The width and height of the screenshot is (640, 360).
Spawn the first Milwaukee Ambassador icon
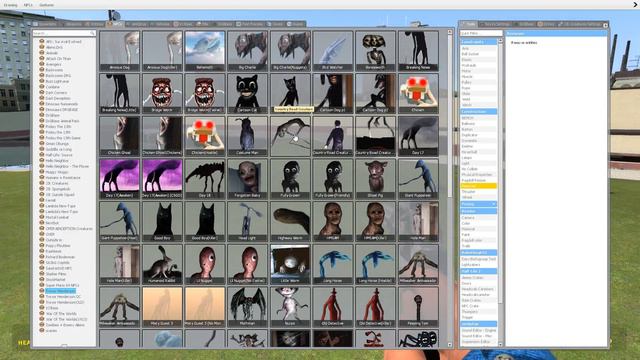(418, 264)
